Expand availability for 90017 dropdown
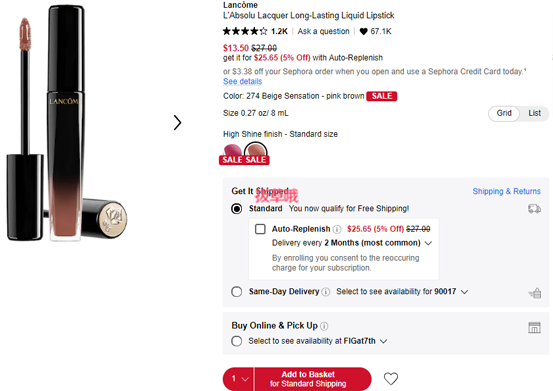The image size is (553, 391). 464,292
